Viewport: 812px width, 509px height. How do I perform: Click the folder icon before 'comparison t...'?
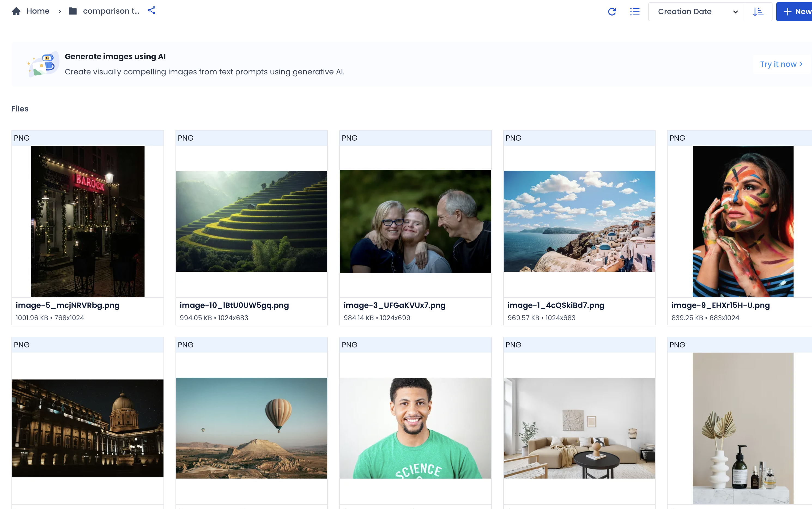coord(72,11)
